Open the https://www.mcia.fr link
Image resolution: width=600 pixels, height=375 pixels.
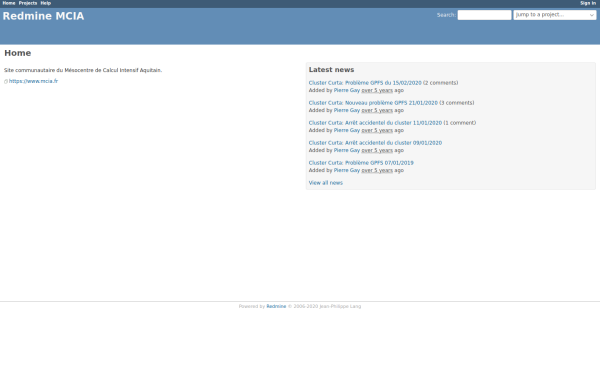tap(33, 81)
